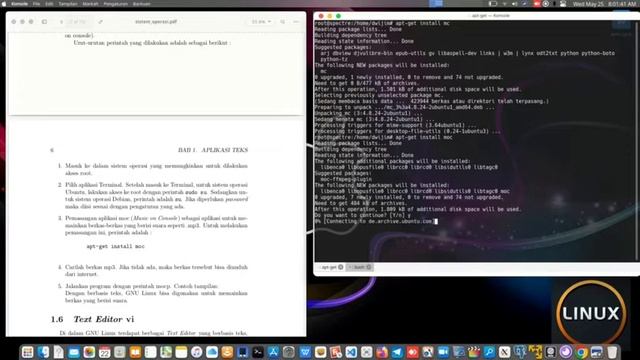Click the battery icon in menu bar
The width and height of the screenshot is (640, 360).
(493, 4)
